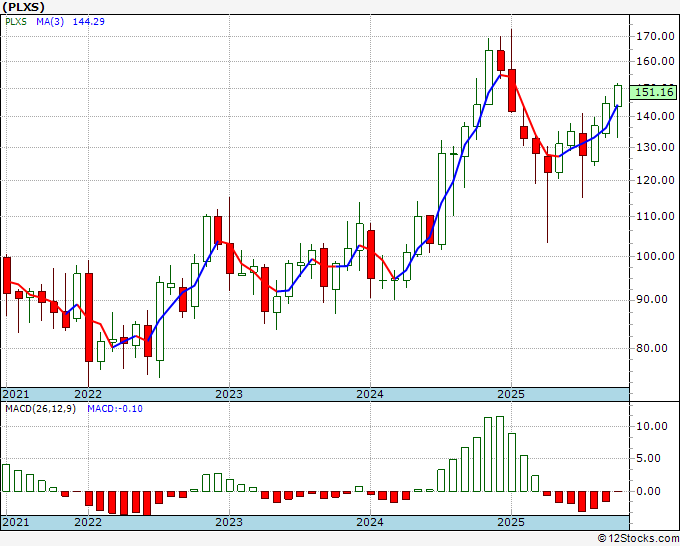Click the tallest green MACD histogram bar

500,454
